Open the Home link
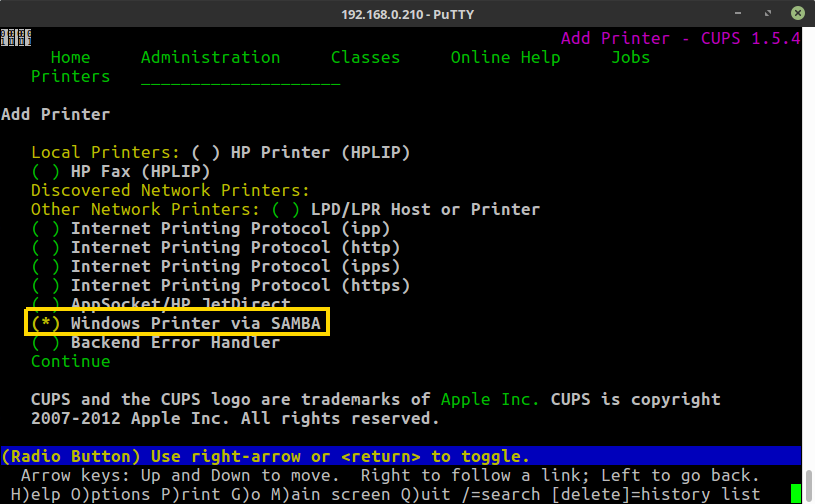This screenshot has height=504, width=815. point(70,58)
